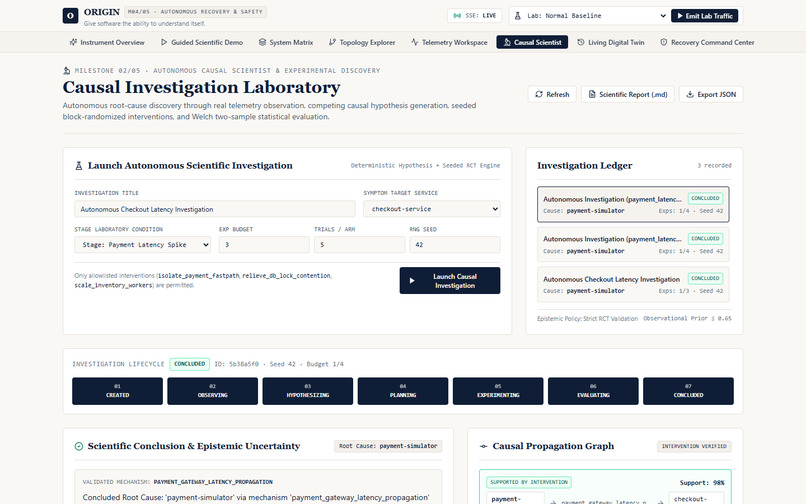This screenshot has height=504, width=806.
Task: Click the play icon in Emit Lab Traffic
Action: tap(680, 16)
